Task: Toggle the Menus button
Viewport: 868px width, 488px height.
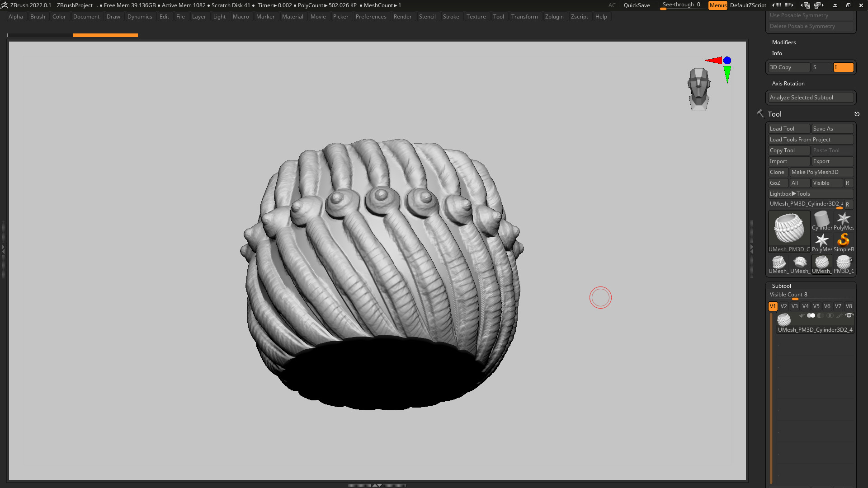Action: tap(718, 5)
